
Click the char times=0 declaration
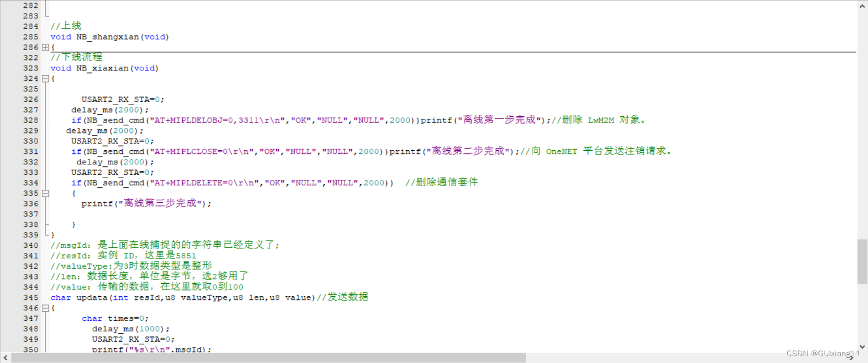[115, 319]
